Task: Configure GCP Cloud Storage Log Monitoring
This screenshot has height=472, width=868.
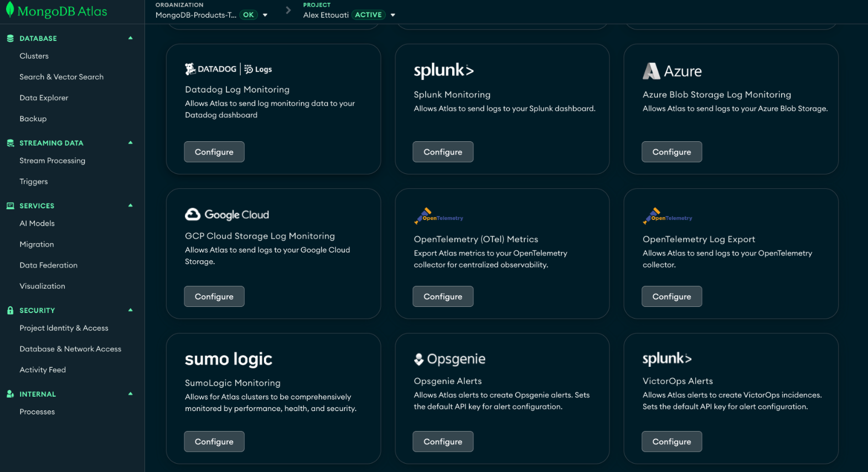Action: 214,296
